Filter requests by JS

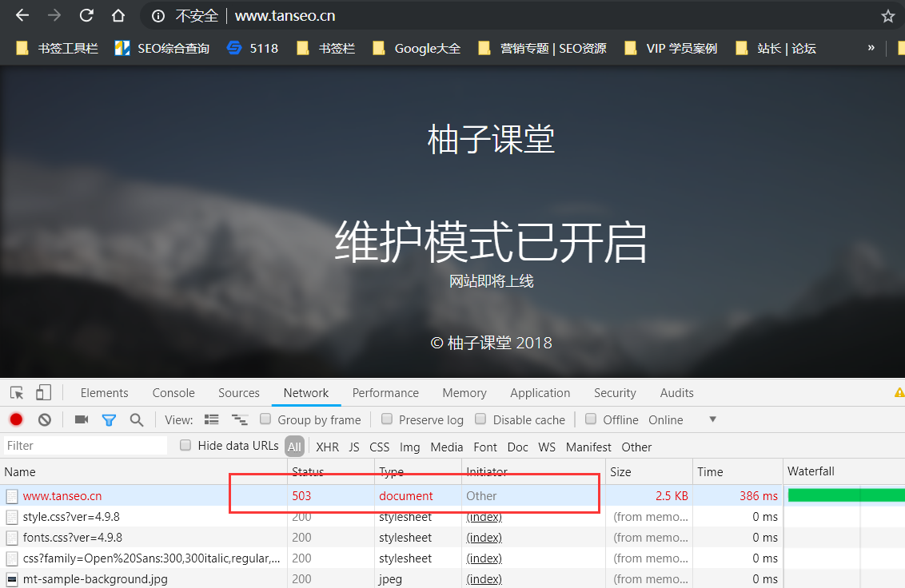354,447
